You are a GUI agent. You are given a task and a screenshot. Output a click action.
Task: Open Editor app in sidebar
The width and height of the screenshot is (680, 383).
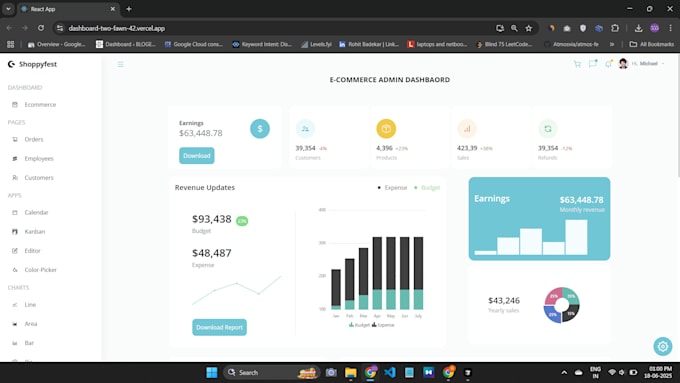click(x=33, y=250)
